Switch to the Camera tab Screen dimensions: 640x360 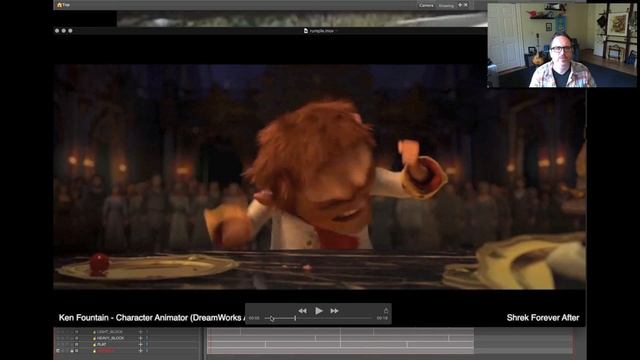426,5
